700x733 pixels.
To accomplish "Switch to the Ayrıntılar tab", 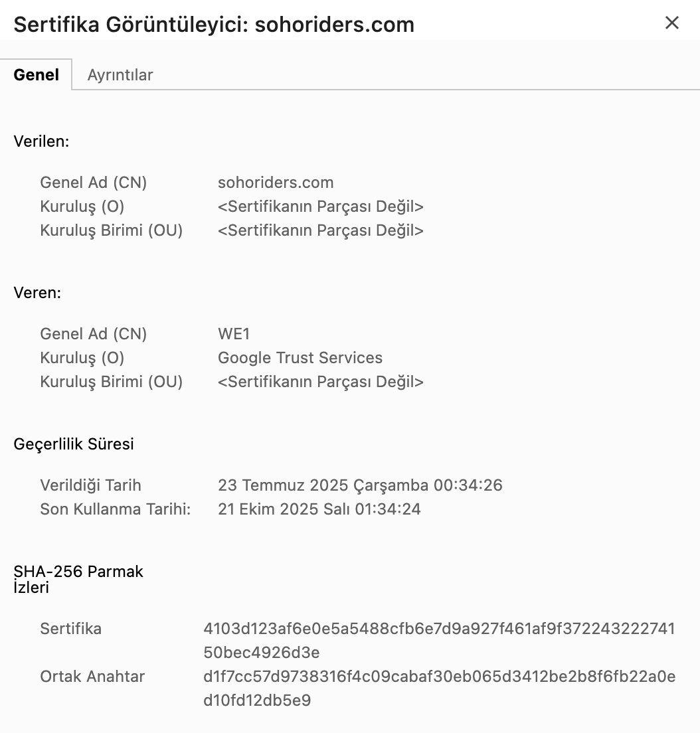I will point(120,75).
